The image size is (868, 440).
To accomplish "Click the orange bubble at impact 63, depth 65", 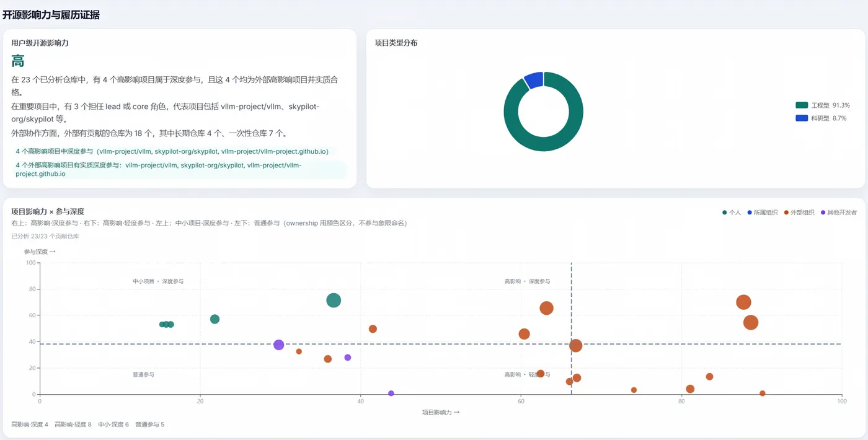I will coord(546,308).
